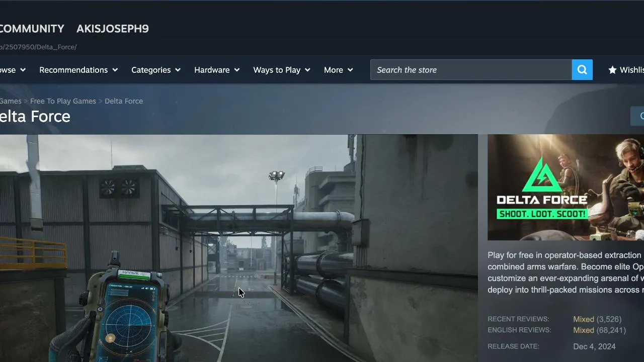
Task: Click the ENGLISH REVIEWS label
Action: 519,330
